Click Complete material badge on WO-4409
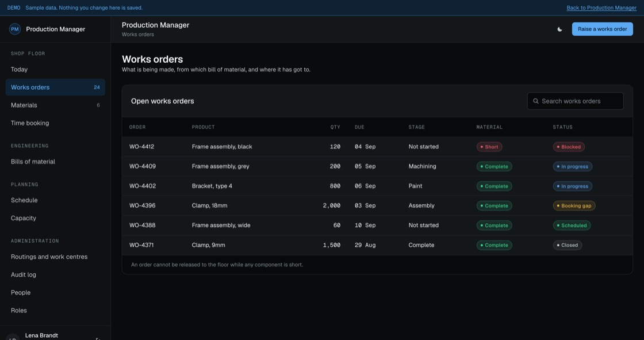The width and height of the screenshot is (644, 340). 494,166
